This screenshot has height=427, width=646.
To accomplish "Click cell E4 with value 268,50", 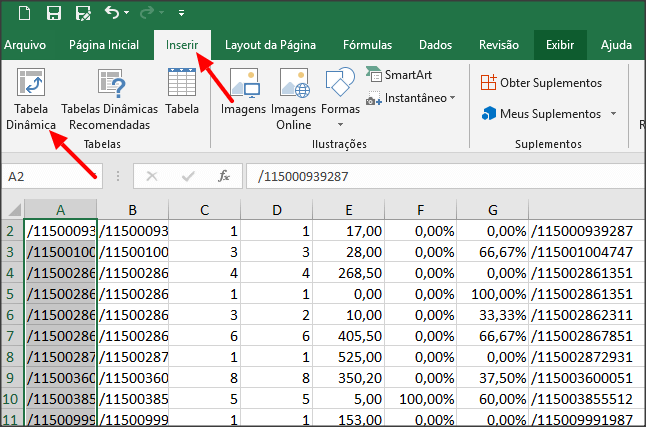I will coord(349,273).
